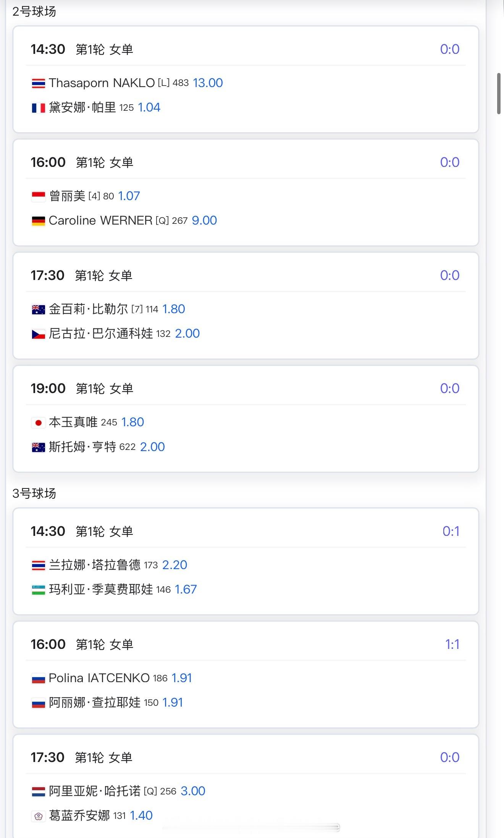The width and height of the screenshot is (504, 838).
Task: Click the France flag beside 黛安娜·帕里
Action: (38, 108)
